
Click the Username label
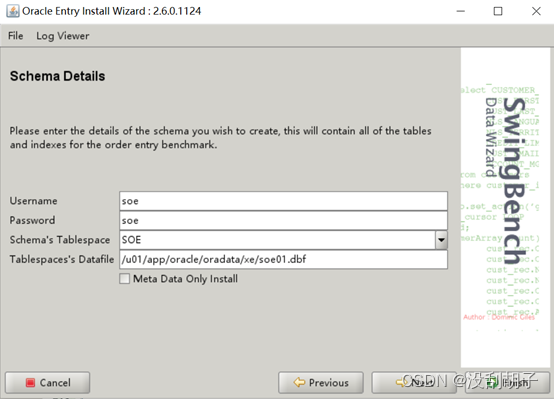(x=34, y=201)
